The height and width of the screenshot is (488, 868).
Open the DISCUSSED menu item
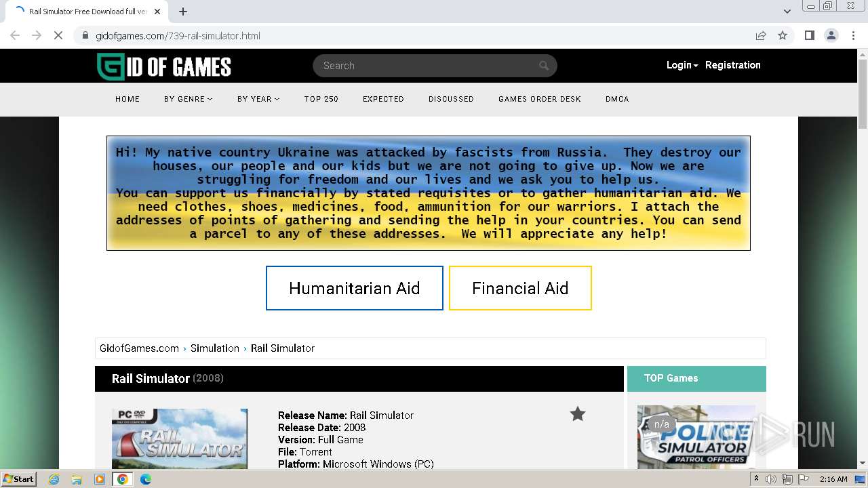(x=451, y=99)
